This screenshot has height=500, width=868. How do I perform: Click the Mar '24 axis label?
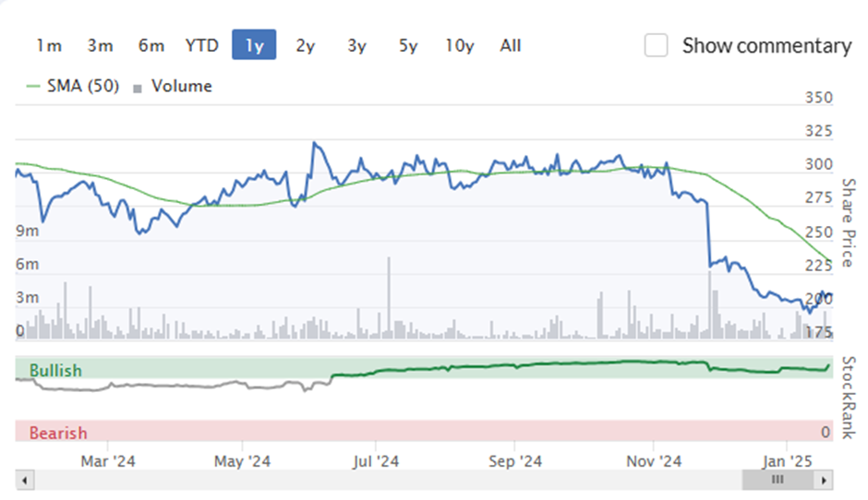(108, 461)
